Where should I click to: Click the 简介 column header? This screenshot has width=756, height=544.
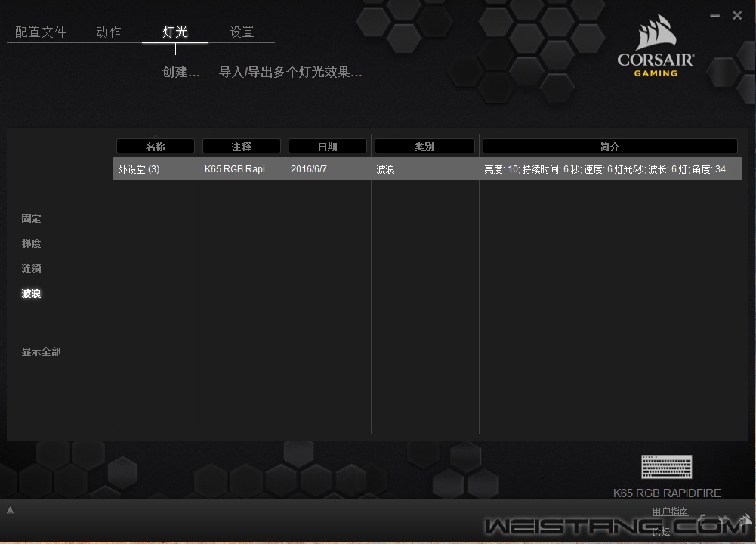pos(610,146)
